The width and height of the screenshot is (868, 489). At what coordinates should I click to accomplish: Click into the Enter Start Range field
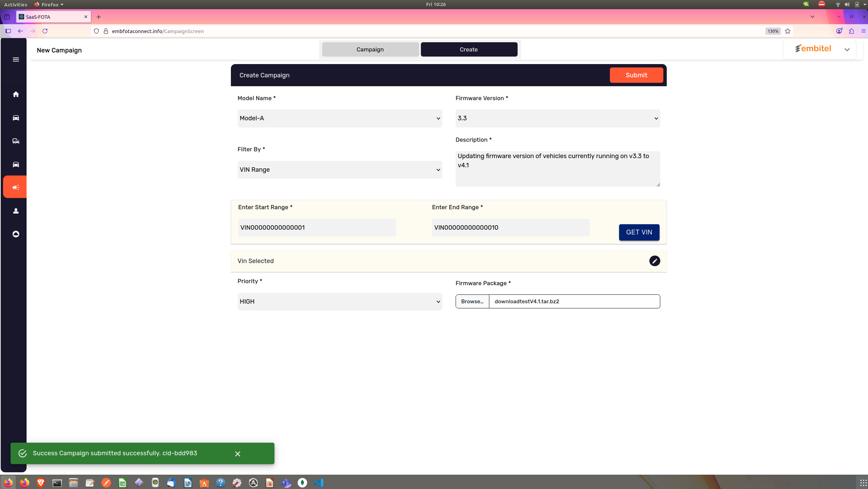click(x=317, y=228)
